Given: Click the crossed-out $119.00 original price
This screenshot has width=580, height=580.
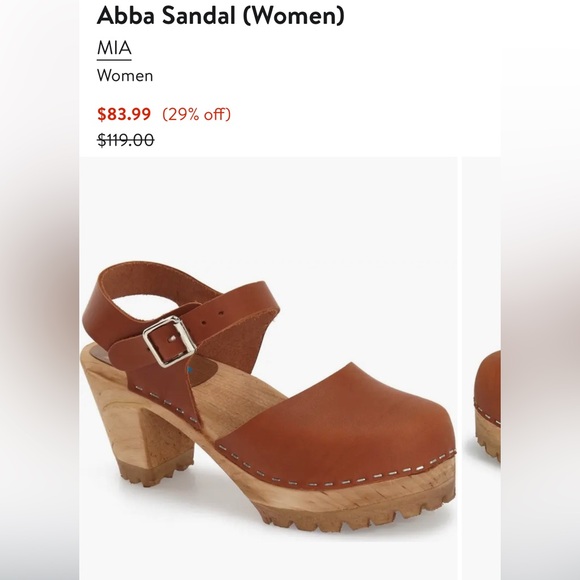Looking at the screenshot, I should tap(125, 140).
